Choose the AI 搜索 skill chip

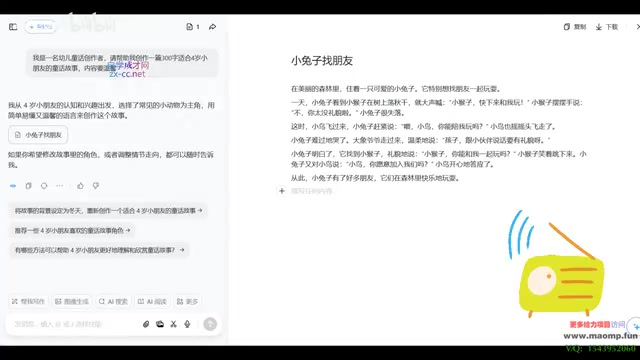[113, 302]
